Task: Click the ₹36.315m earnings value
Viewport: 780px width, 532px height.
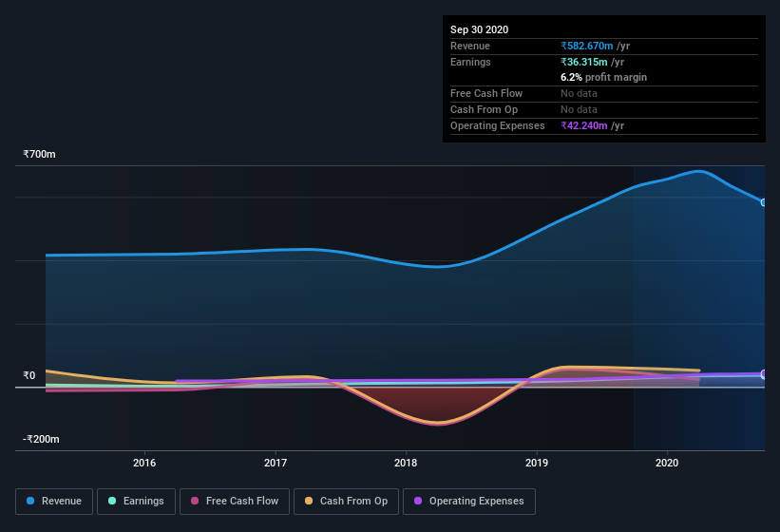Action: 584,62
